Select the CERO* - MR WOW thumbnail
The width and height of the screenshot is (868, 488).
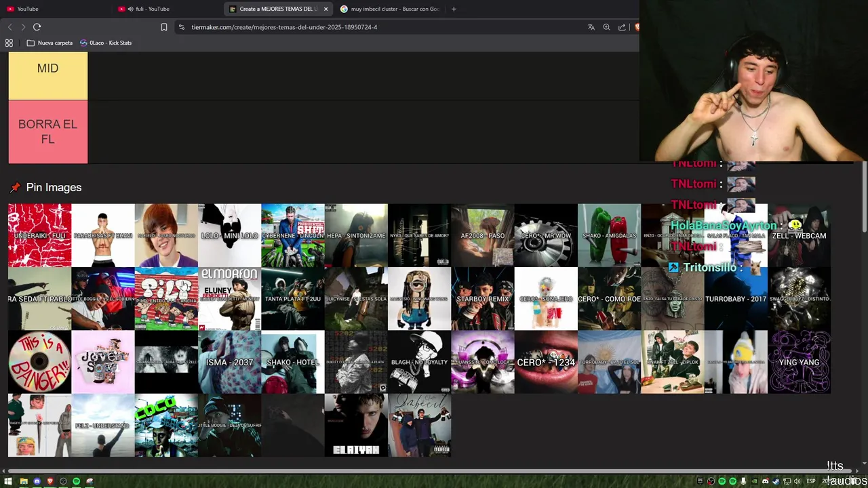[546, 235]
